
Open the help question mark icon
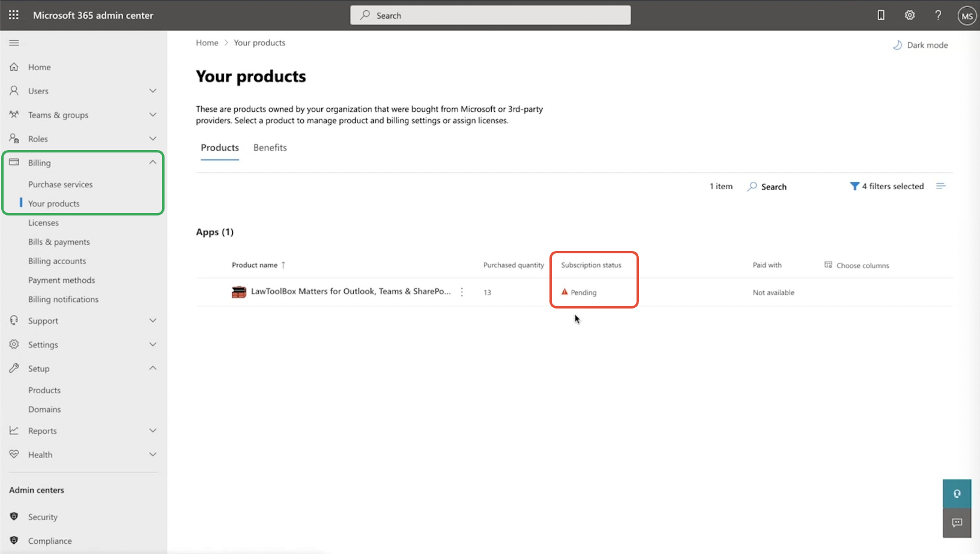pyautogui.click(x=938, y=15)
